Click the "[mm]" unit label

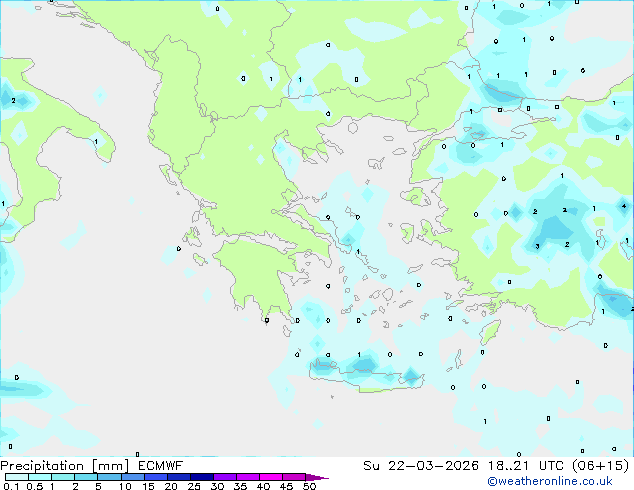pos(110,466)
